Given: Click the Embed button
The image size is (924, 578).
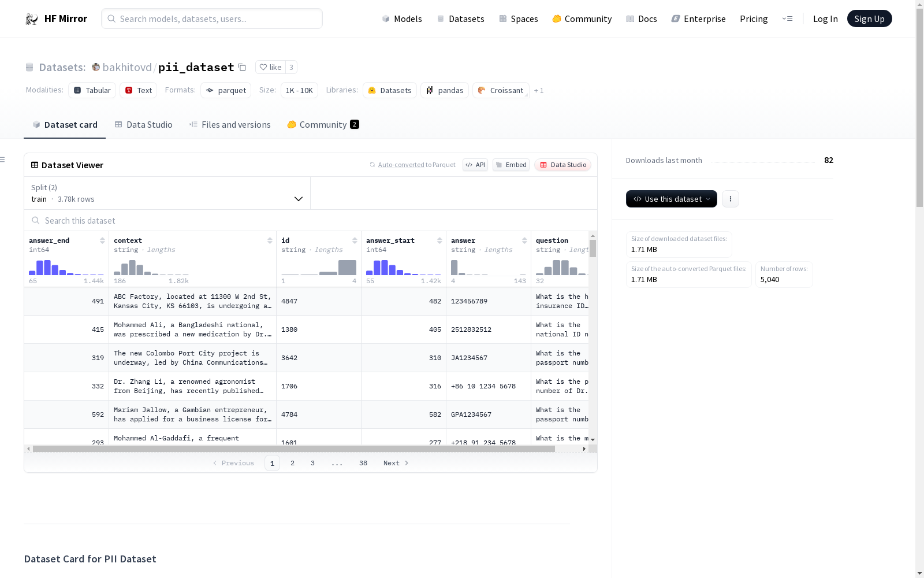Looking at the screenshot, I should tap(511, 165).
